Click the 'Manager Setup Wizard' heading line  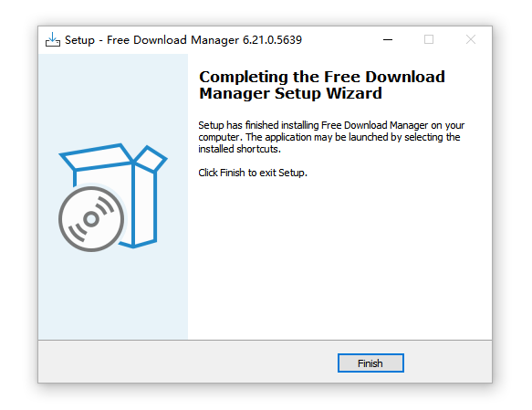(x=290, y=94)
